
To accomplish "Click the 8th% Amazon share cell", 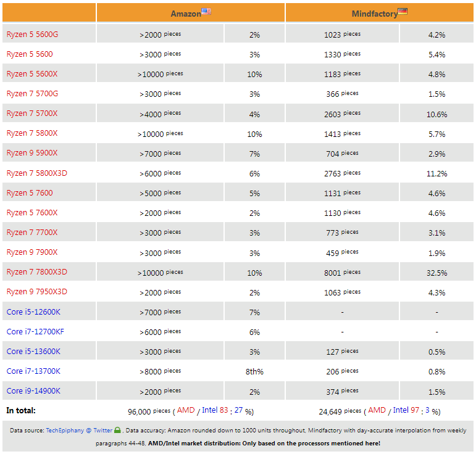I will [x=254, y=371].
